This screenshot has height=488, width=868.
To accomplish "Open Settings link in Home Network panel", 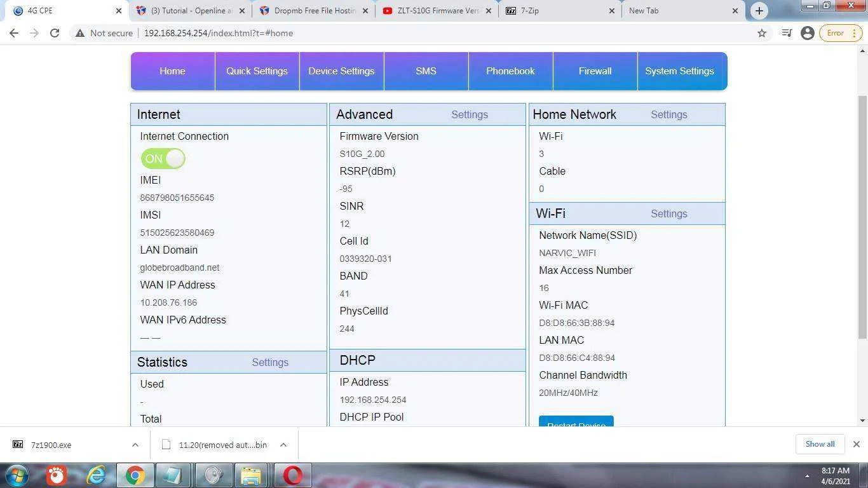I will (669, 114).
